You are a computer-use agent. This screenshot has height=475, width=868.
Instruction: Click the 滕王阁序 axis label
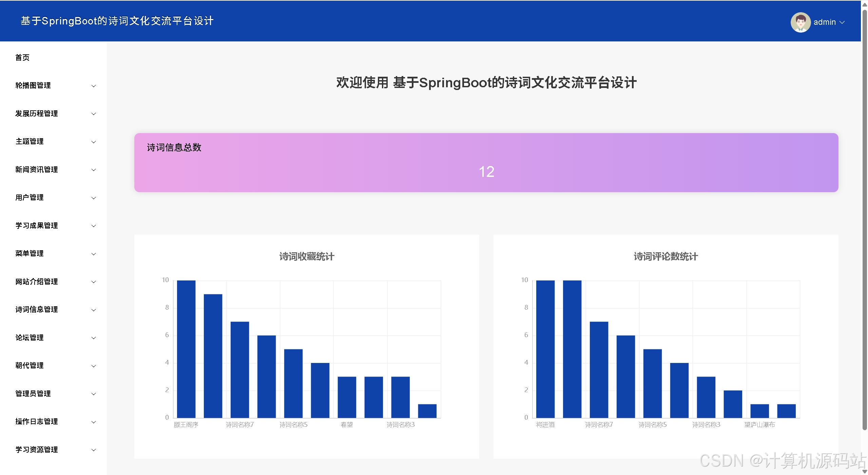pyautogui.click(x=186, y=425)
